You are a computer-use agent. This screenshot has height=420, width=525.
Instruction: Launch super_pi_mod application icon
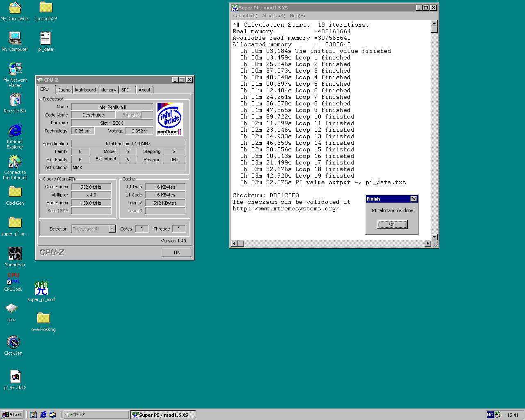41,292
